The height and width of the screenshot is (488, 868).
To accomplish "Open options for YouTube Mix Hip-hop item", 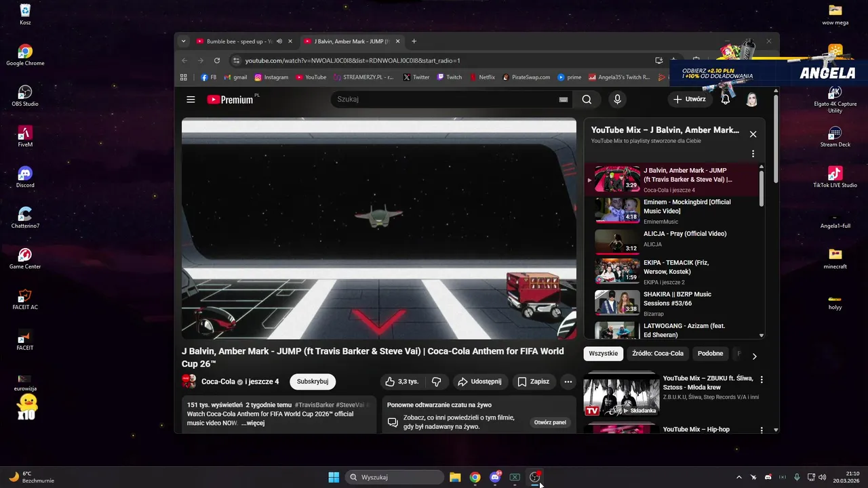I will pyautogui.click(x=762, y=430).
